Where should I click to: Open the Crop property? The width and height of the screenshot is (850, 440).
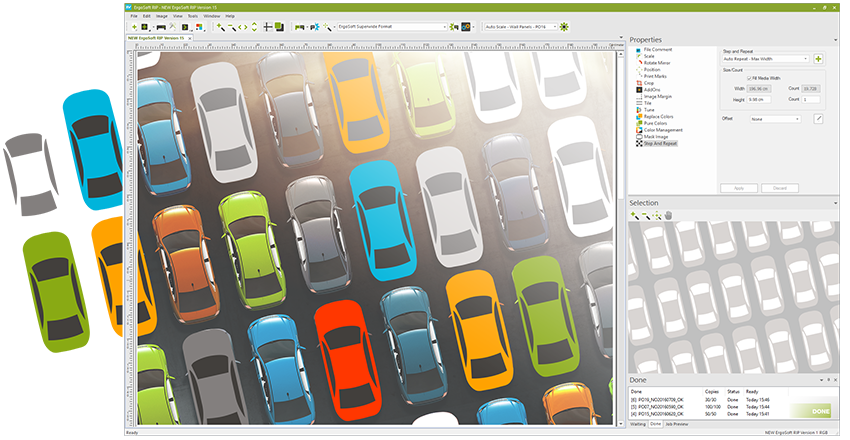[x=649, y=83]
